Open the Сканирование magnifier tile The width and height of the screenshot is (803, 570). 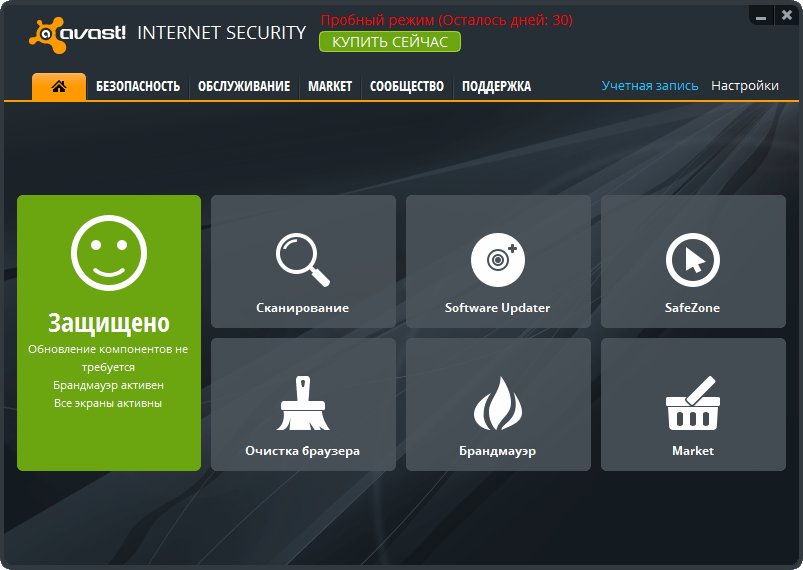click(x=303, y=260)
